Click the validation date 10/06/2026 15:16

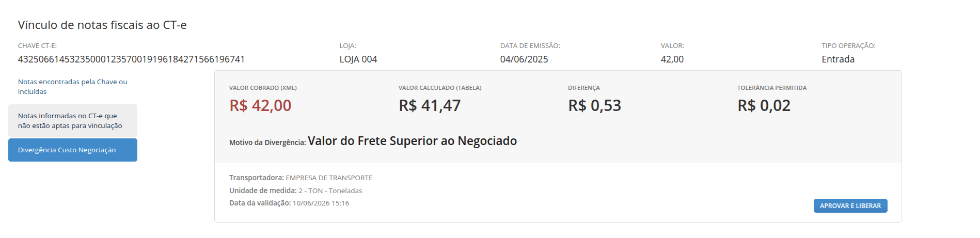pyautogui.click(x=321, y=203)
